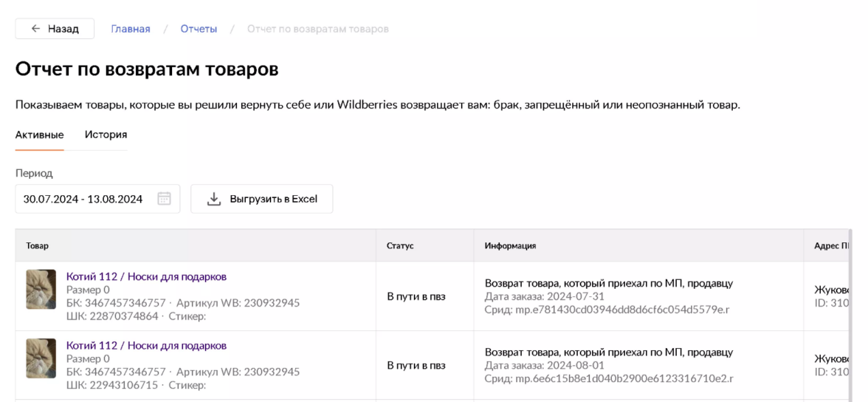Image resolution: width=868 pixels, height=402 pixels.
Task: Click the Статус column header
Action: tap(400, 245)
